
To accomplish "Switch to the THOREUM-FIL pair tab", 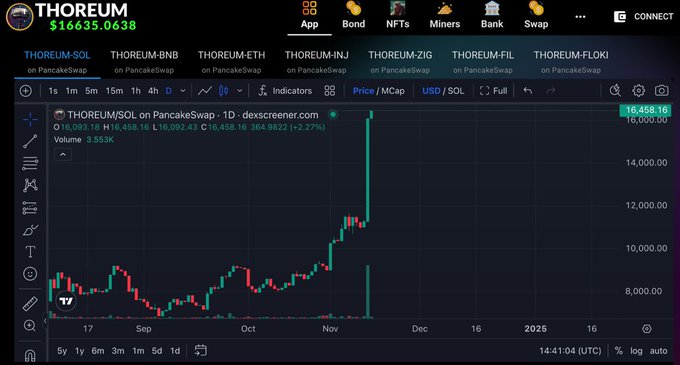I will click(x=483, y=62).
